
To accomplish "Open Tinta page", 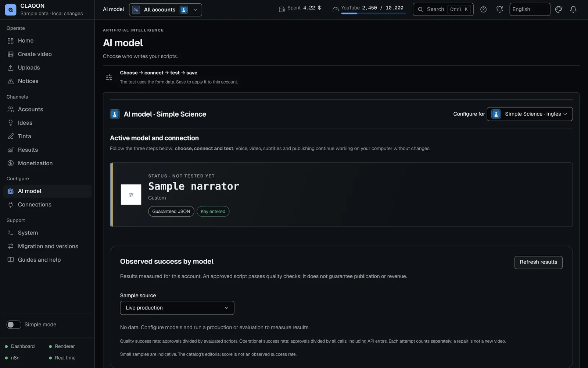I will [x=47, y=137].
